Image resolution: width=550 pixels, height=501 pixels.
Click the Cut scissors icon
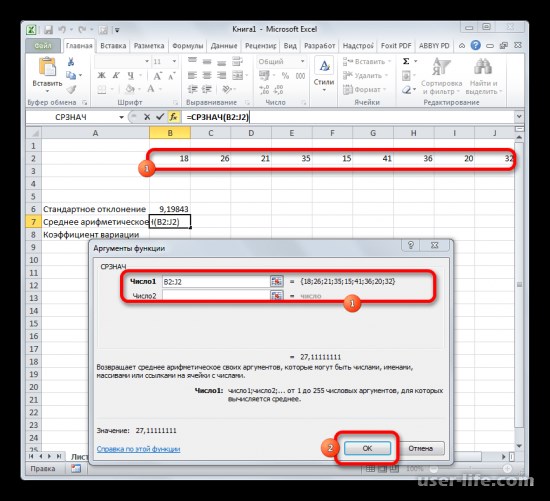click(x=71, y=62)
